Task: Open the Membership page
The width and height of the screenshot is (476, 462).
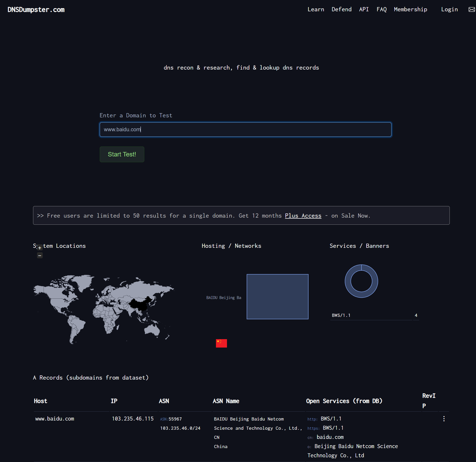Action: (x=410, y=9)
